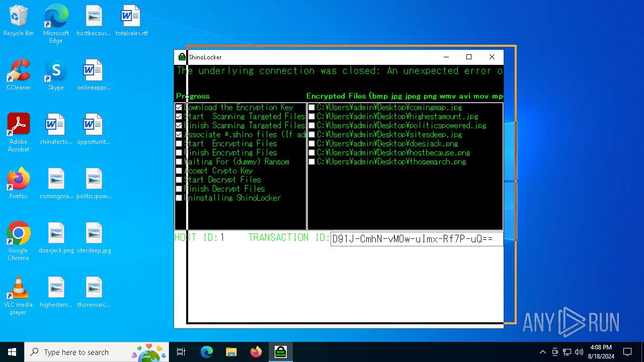The height and width of the screenshot is (362, 644).
Task: Open Adobe Acrobat desktop shortcut
Action: click(19, 133)
